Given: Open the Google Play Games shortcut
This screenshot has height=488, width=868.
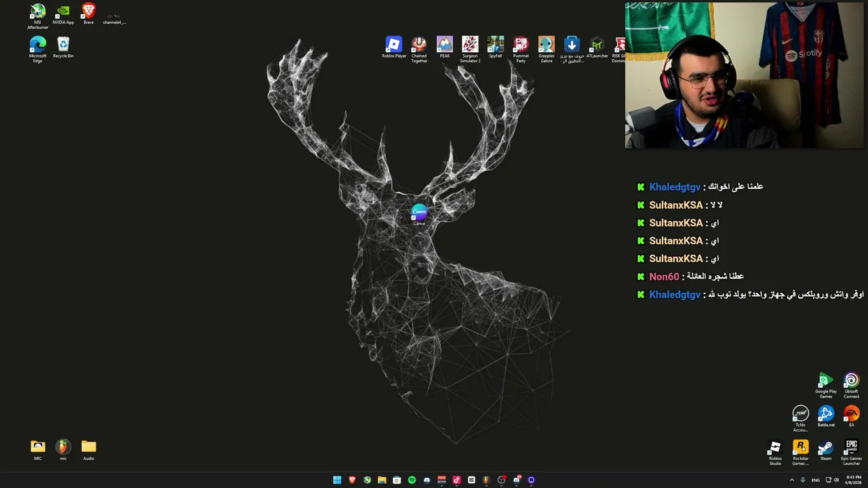Looking at the screenshot, I should click(826, 386).
